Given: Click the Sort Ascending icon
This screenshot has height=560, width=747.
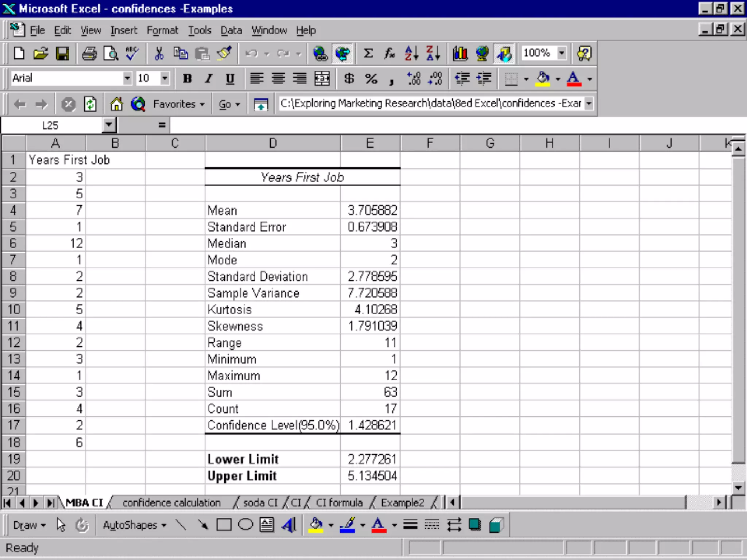Looking at the screenshot, I should pyautogui.click(x=411, y=54).
